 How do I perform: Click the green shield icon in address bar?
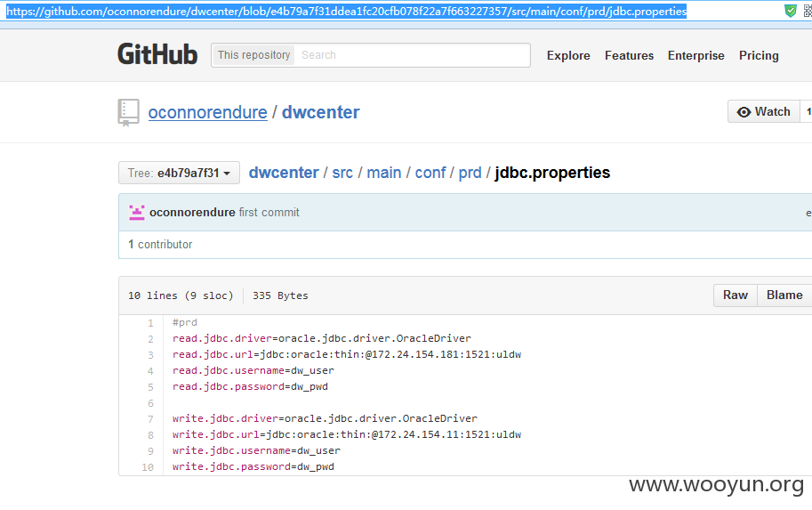pos(791,11)
